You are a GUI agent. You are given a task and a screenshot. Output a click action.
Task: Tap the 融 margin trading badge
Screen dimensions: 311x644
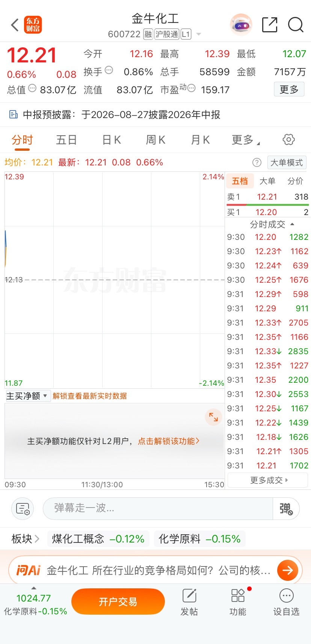pyautogui.click(x=148, y=34)
